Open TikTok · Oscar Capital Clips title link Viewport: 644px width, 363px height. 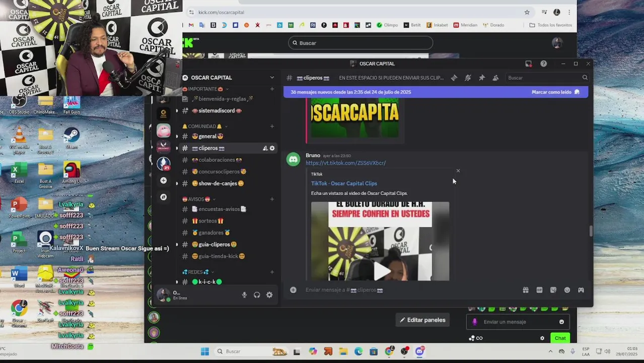coord(344,184)
